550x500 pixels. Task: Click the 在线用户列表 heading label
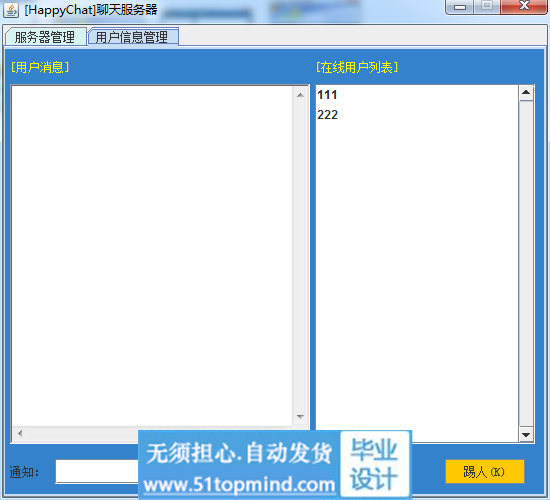[x=357, y=67]
